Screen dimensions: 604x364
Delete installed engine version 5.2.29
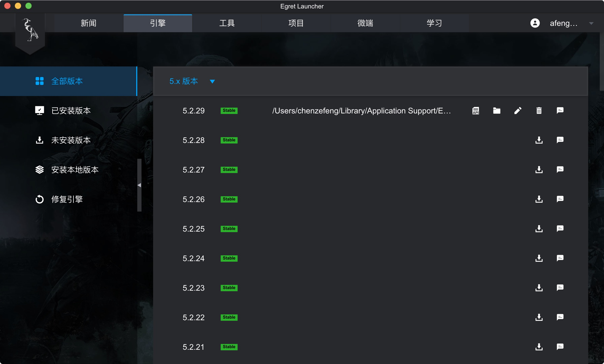click(539, 111)
